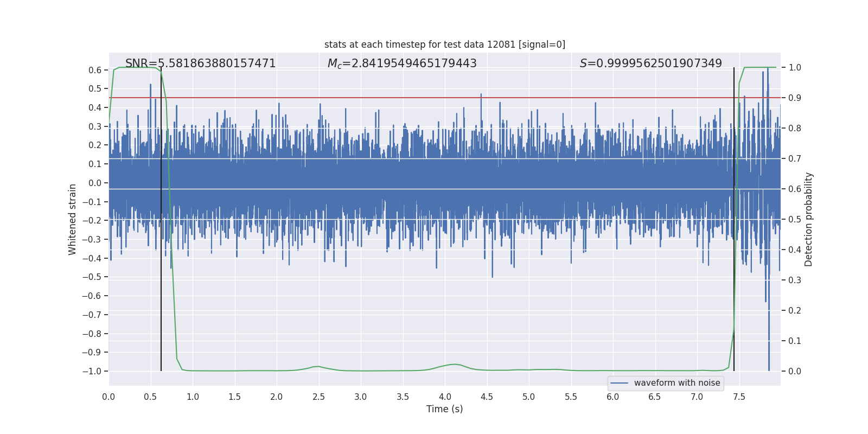868x434 pixels.
Task: Select the SNR value annotation text
Action: coord(200,63)
